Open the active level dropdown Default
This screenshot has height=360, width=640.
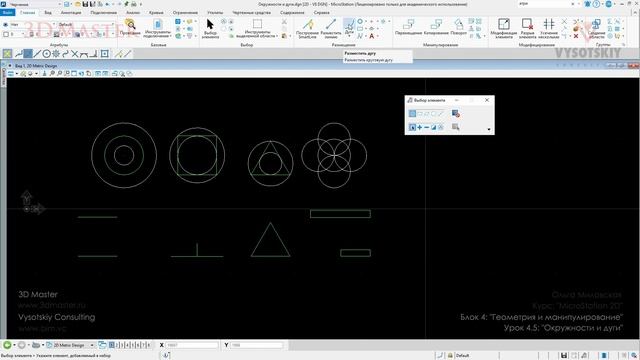(85, 24)
